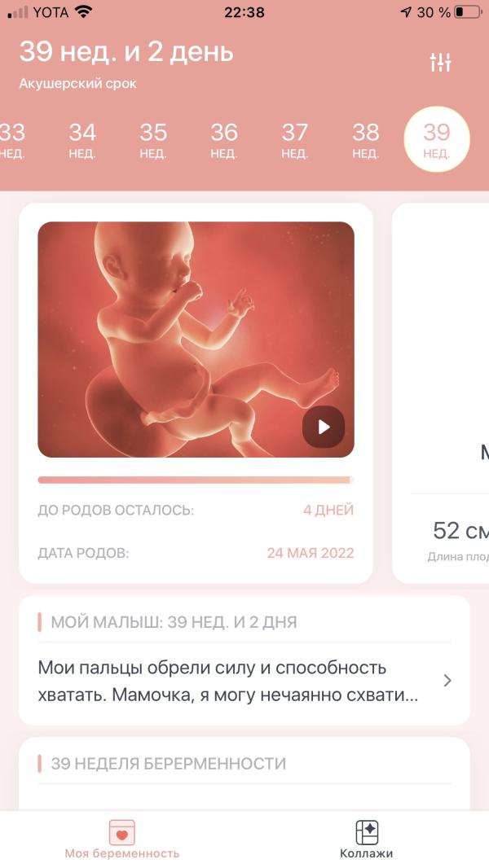Image resolution: width=489 pixels, height=868 pixels.
Task: Open the settings sliders icon
Action: point(440,62)
